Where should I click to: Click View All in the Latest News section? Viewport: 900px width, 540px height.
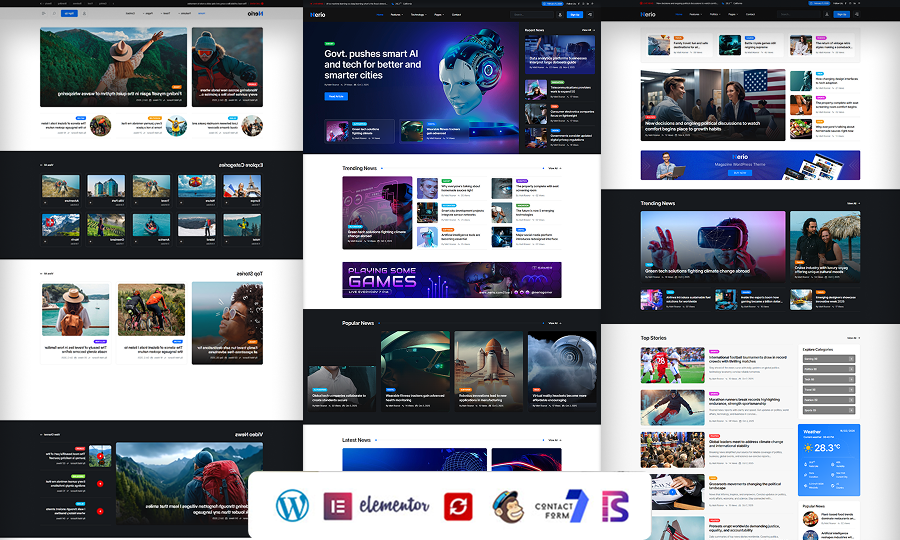point(554,440)
